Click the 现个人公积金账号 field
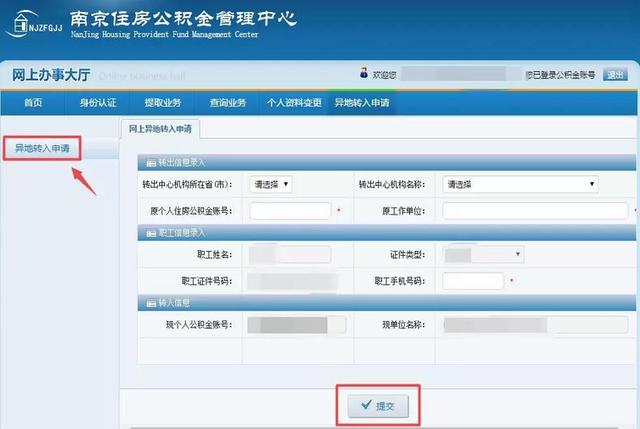 pos(297,325)
